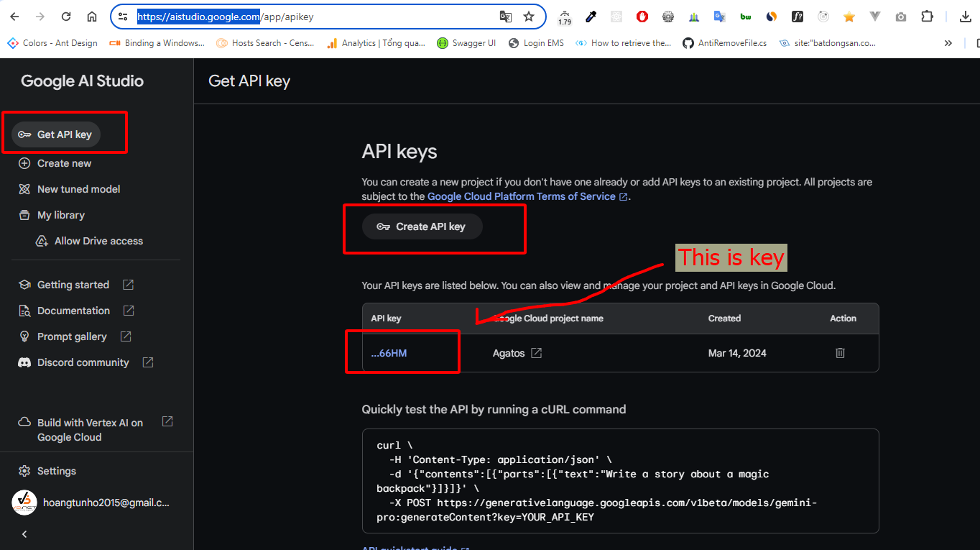980x550 pixels.
Task: Click the green bw extension icon
Action: (x=746, y=17)
